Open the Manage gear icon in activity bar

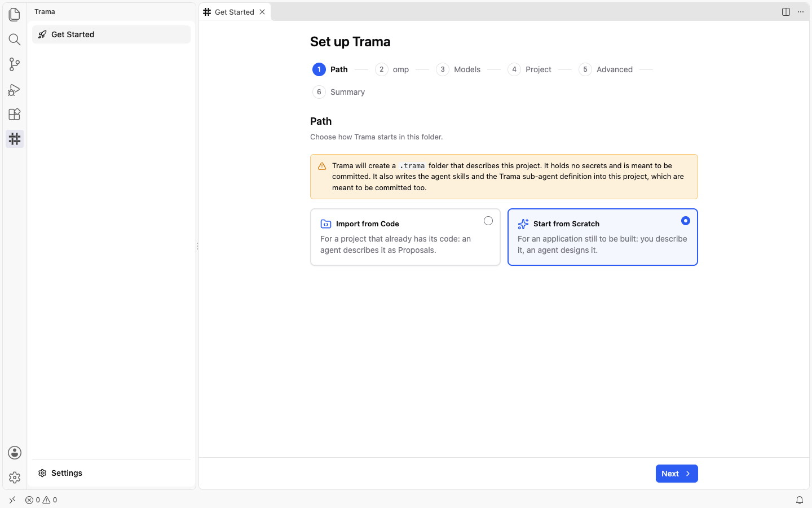(x=15, y=478)
